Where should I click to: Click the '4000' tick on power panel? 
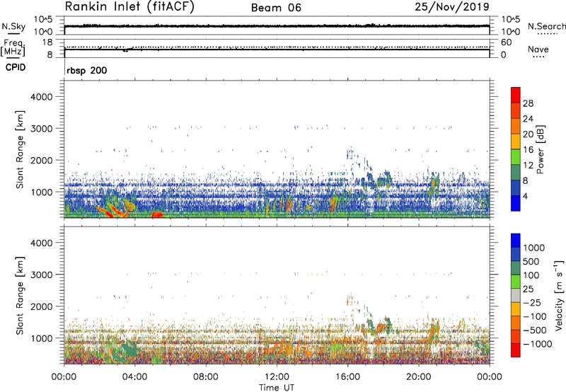coord(42,97)
